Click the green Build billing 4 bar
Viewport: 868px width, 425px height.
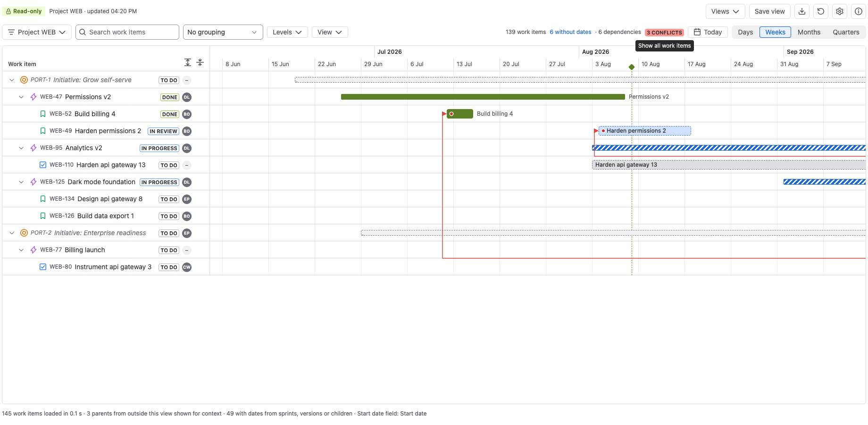click(x=460, y=114)
